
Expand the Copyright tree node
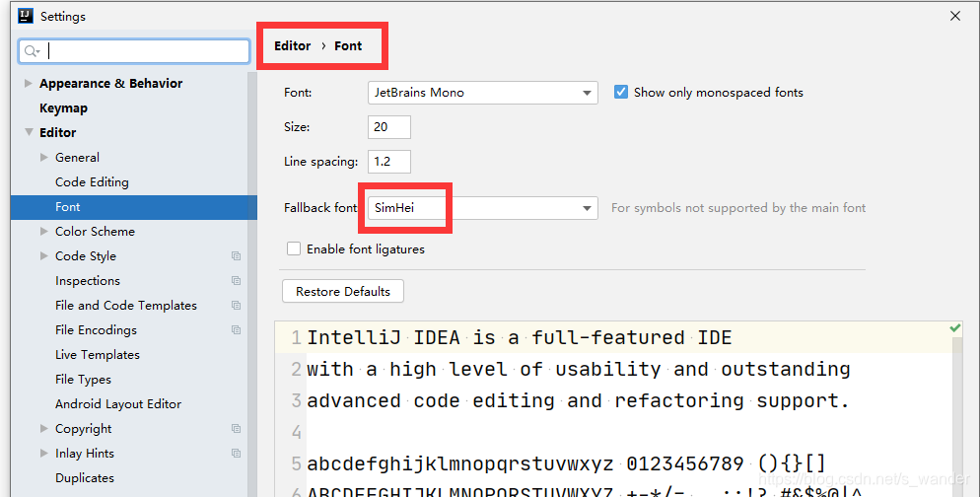(x=43, y=428)
